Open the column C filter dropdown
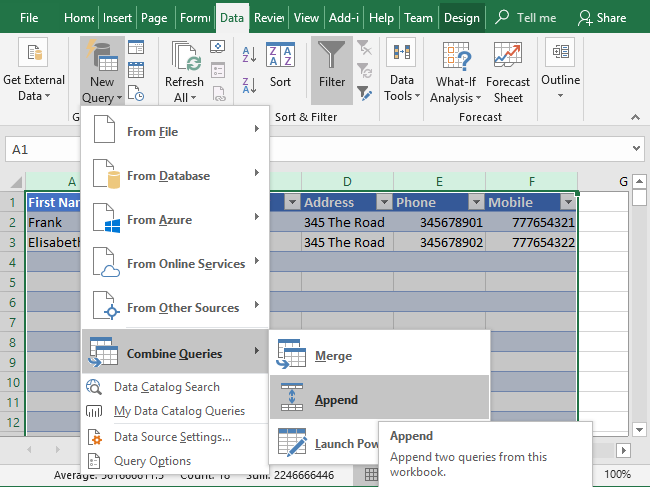Image resolution: width=650 pixels, height=487 pixels. point(292,202)
